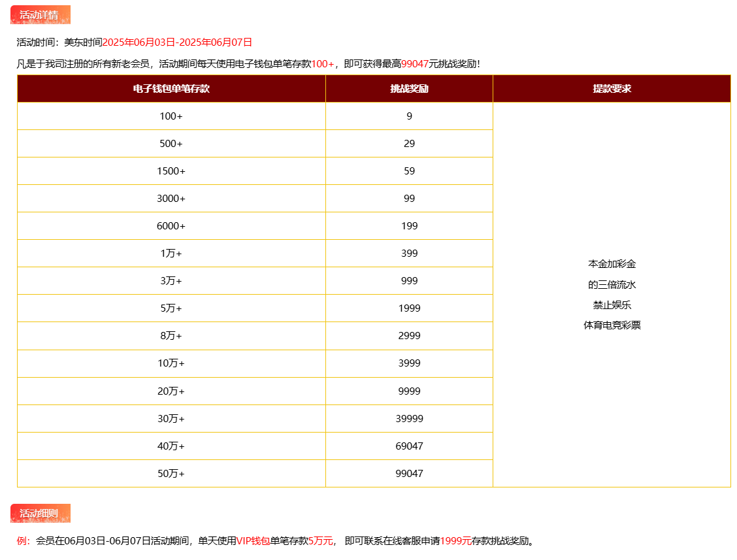Click the reward value 2999
The width and height of the screenshot is (737, 560).
coord(409,336)
